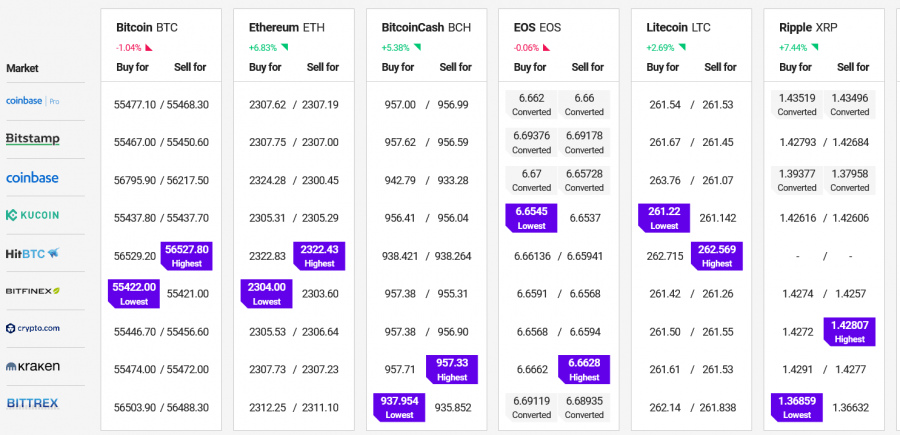Select the Litecoin highest sell price 262.569
The width and height of the screenshot is (900, 435).
(717, 256)
